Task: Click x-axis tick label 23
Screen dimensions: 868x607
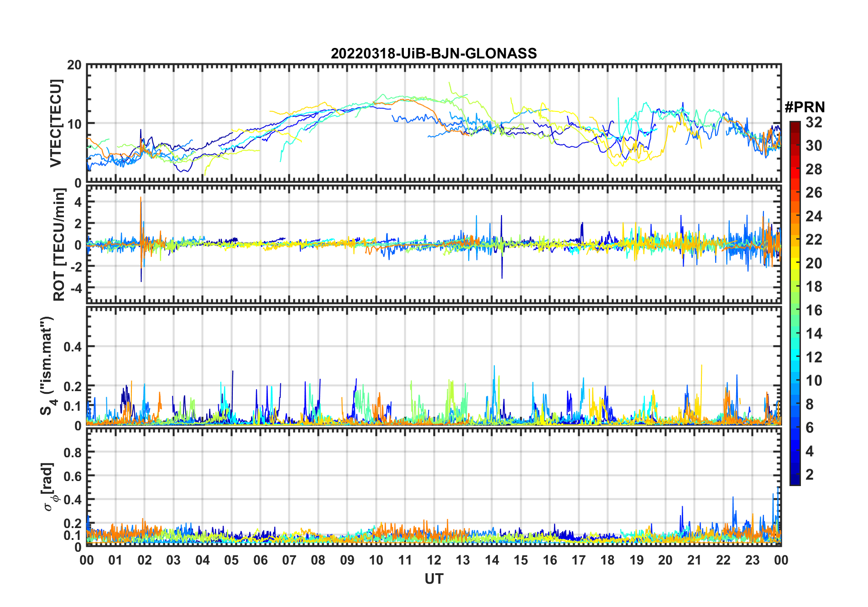Action: [752, 560]
